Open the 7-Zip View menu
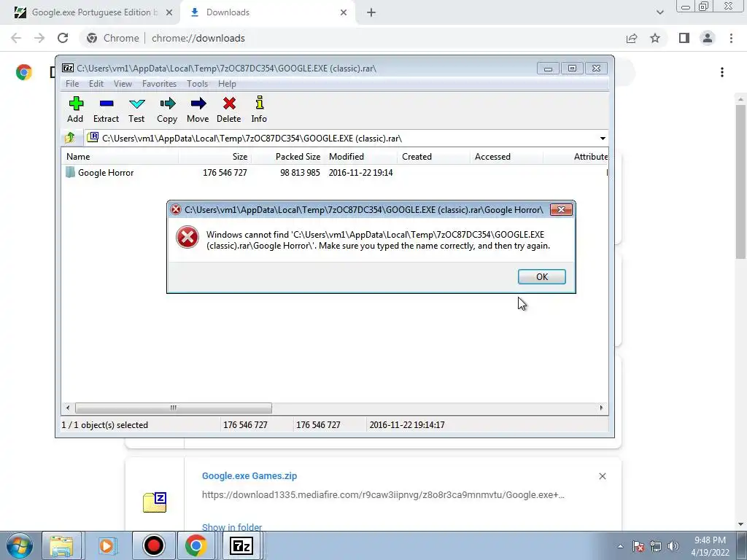Image resolution: width=747 pixels, height=560 pixels. click(x=123, y=84)
